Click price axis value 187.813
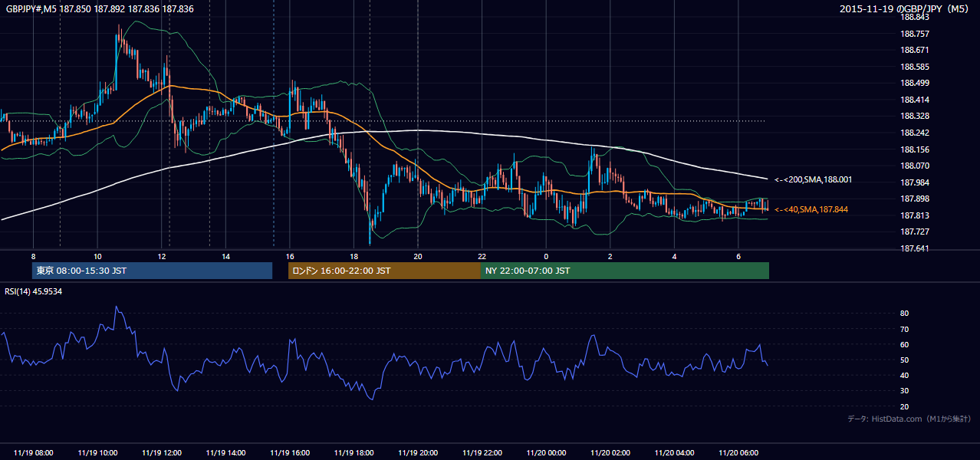 tap(914, 215)
